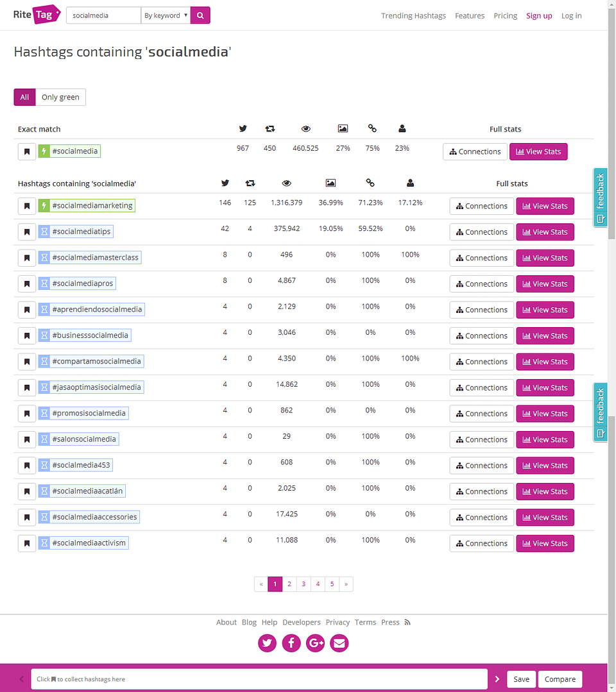Open Connections for #businesssocialmedia

pos(481,336)
